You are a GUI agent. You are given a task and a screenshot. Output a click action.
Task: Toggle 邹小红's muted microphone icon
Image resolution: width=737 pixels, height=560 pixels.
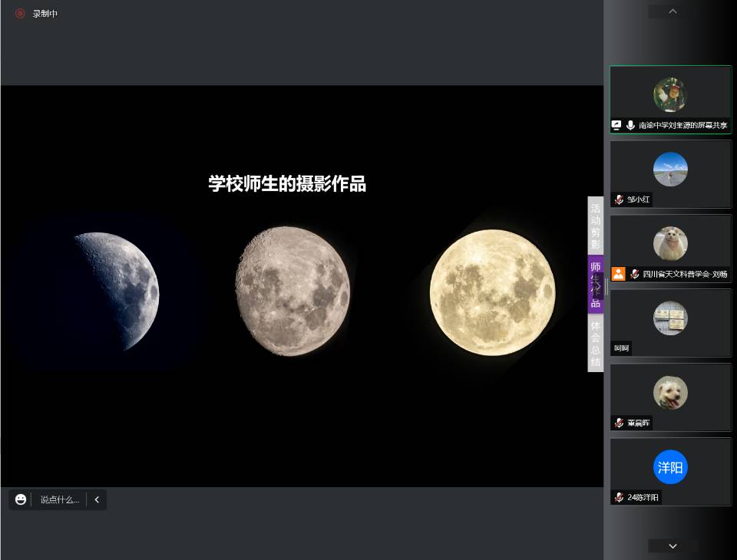click(619, 199)
